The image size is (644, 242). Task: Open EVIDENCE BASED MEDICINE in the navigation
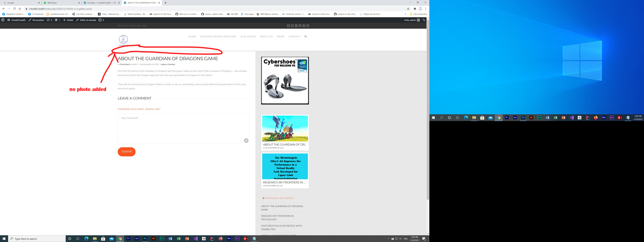218,37
